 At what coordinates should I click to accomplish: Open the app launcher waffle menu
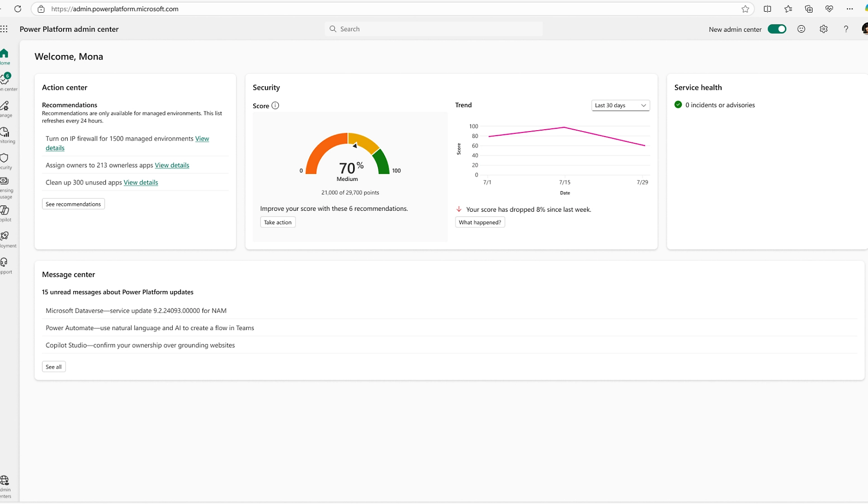(x=4, y=29)
